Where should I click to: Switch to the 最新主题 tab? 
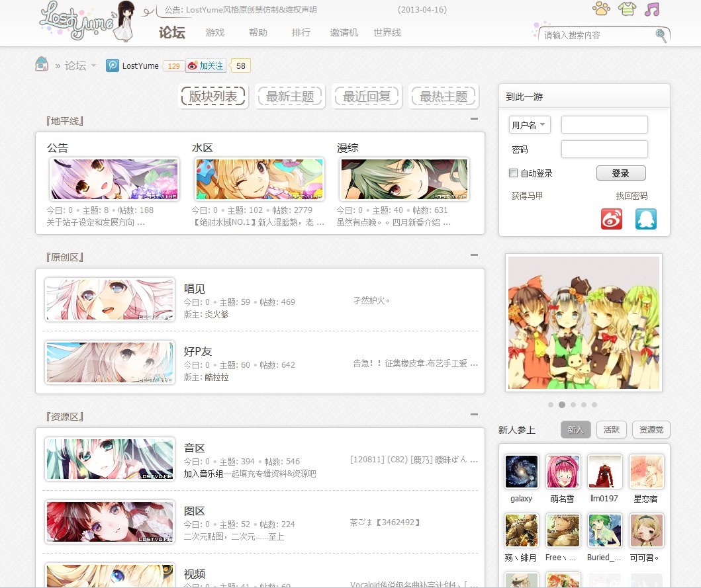click(x=290, y=96)
